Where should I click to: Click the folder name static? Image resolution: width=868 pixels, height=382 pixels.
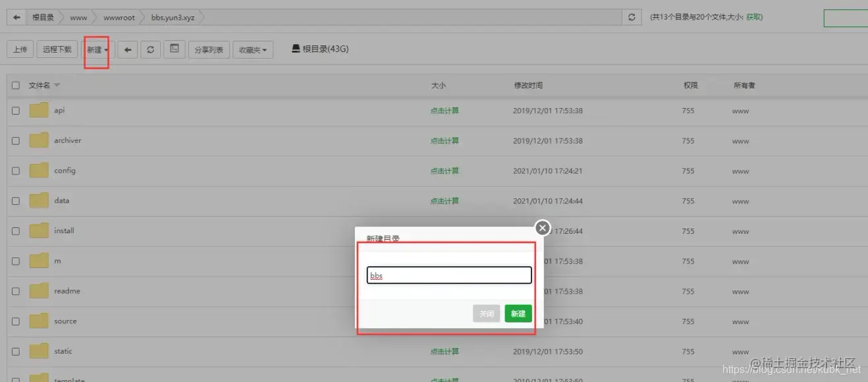(63, 351)
